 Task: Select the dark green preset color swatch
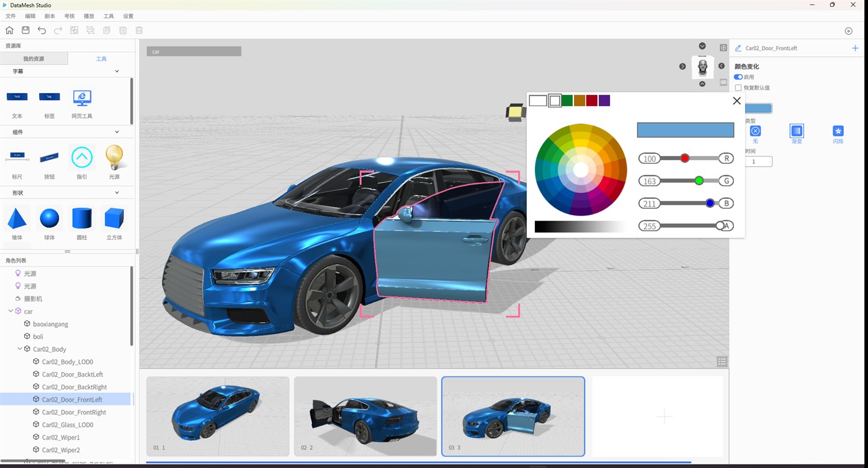click(566, 100)
